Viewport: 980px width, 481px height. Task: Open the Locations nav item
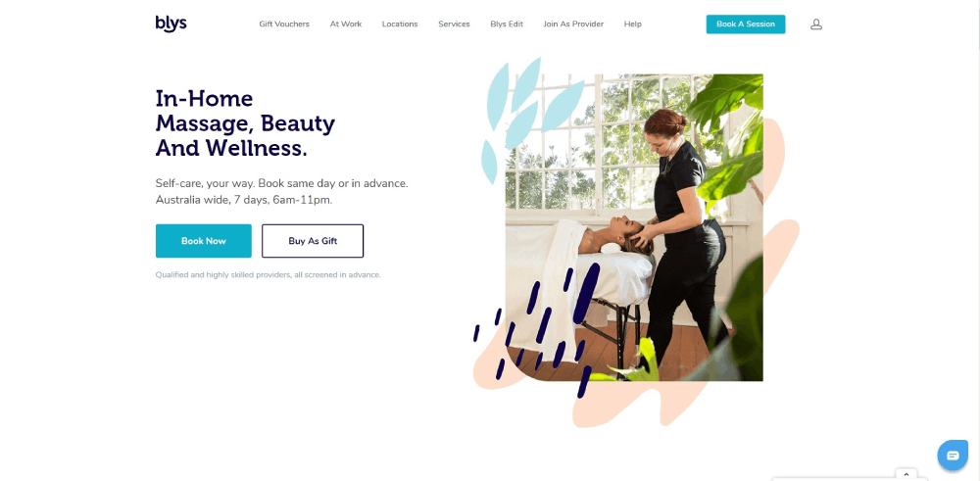click(x=400, y=24)
